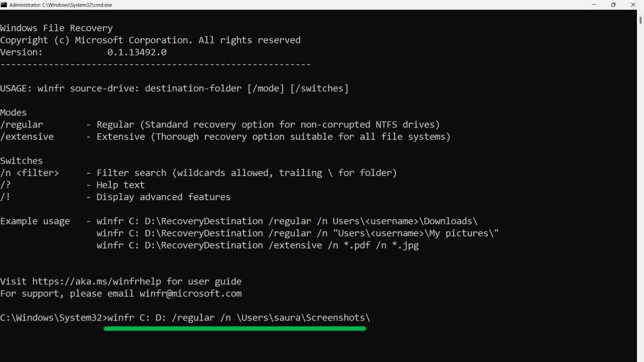This screenshot has height=362, width=644.
Task: Click the '/?' Help text line
Action: (x=73, y=185)
